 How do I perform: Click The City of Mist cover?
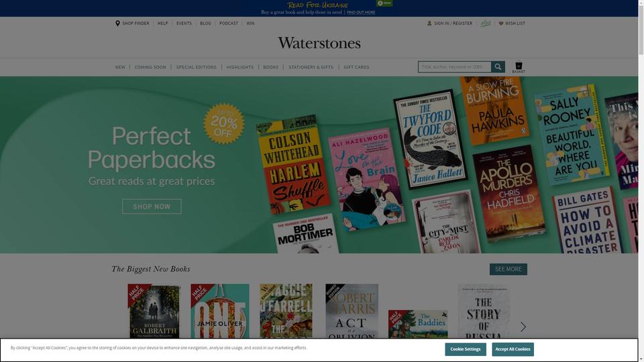(447, 223)
